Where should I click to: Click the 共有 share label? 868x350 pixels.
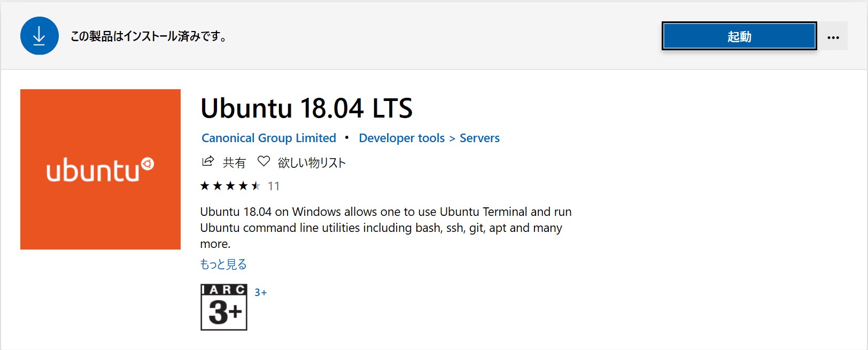coord(234,162)
